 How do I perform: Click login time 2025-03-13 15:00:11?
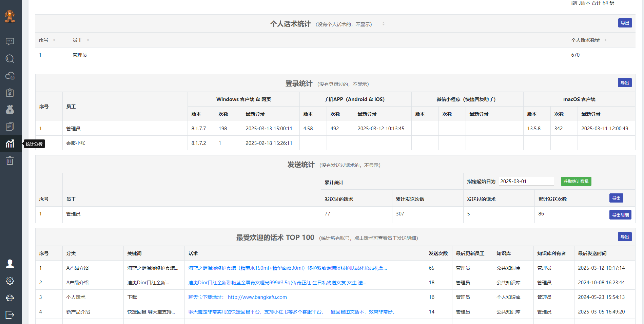(269, 129)
